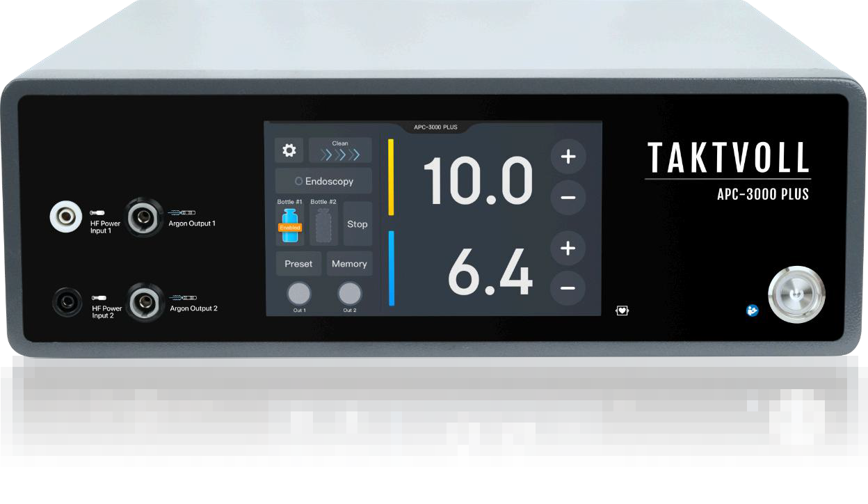Tap the Clean arrows button

pyautogui.click(x=340, y=150)
